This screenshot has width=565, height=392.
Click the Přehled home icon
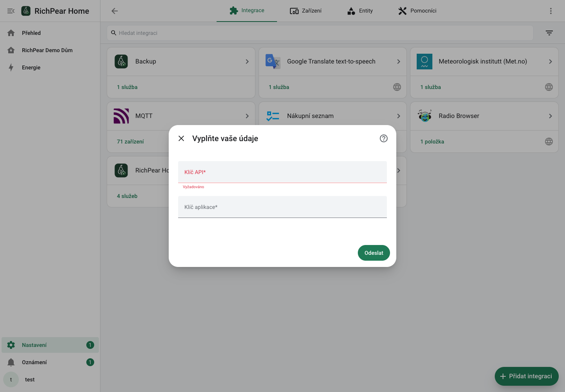pos(11,33)
